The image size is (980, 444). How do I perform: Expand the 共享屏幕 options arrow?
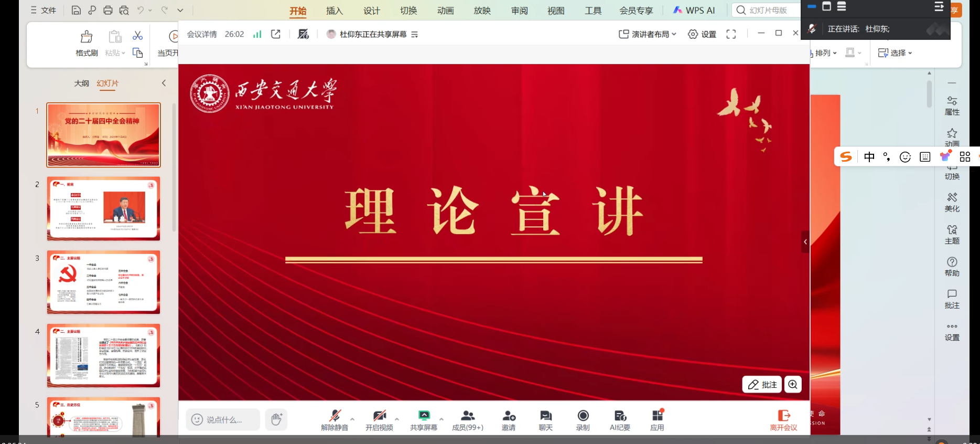[x=441, y=419]
